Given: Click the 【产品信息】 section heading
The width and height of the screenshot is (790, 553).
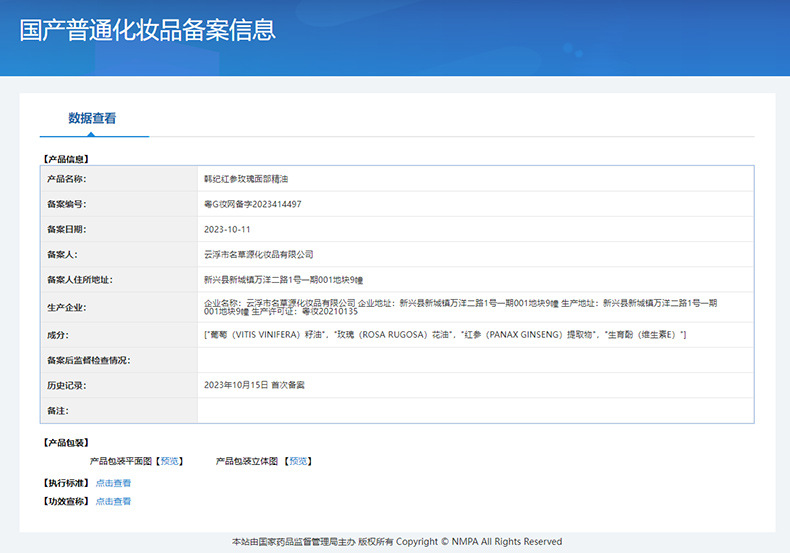Looking at the screenshot, I should point(66,159).
